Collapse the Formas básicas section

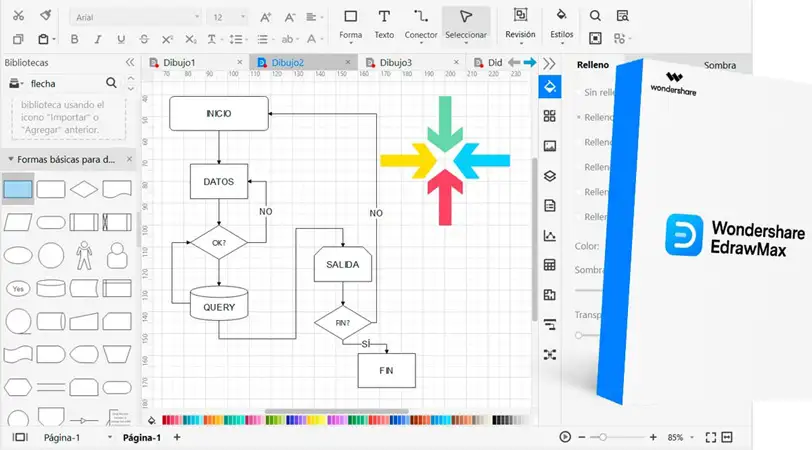pyautogui.click(x=10, y=159)
